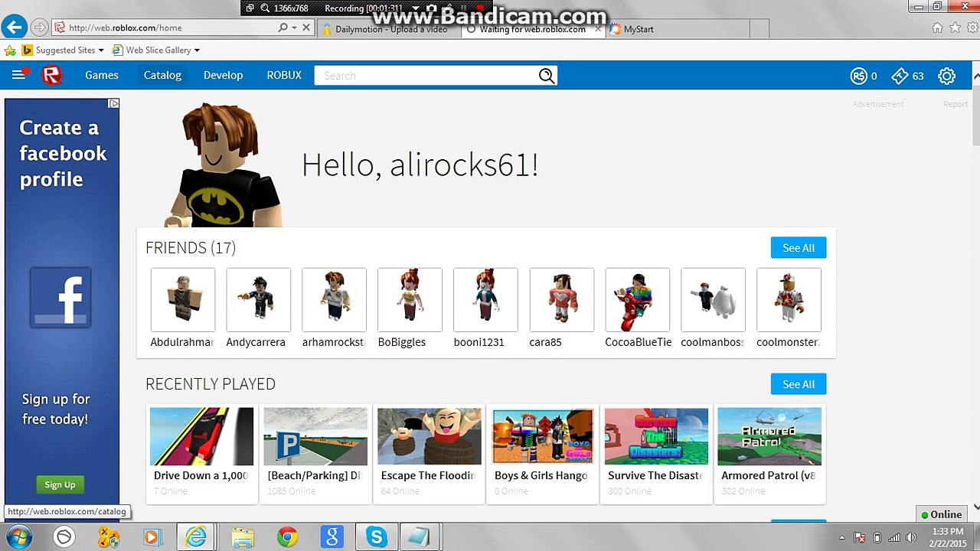The image size is (980, 551).
Task: Show hidden system tray icons
Action: pyautogui.click(x=842, y=537)
